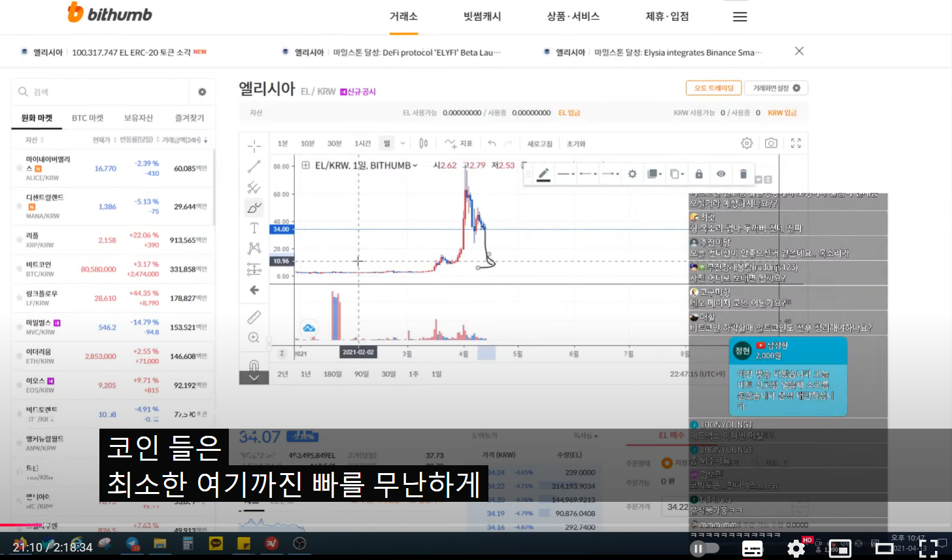Open candlestick chart type selector
This screenshot has height=560, width=952.
[423, 143]
